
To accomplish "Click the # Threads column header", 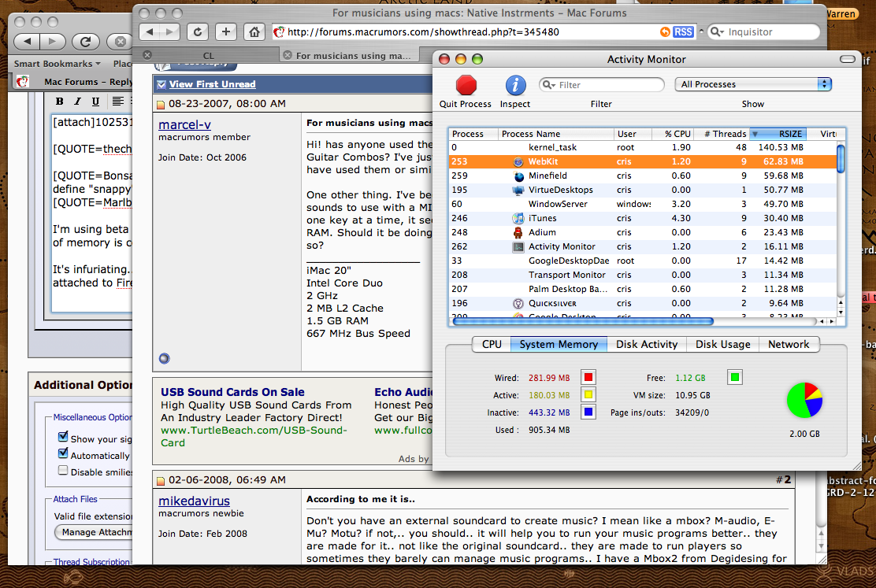I will (722, 134).
